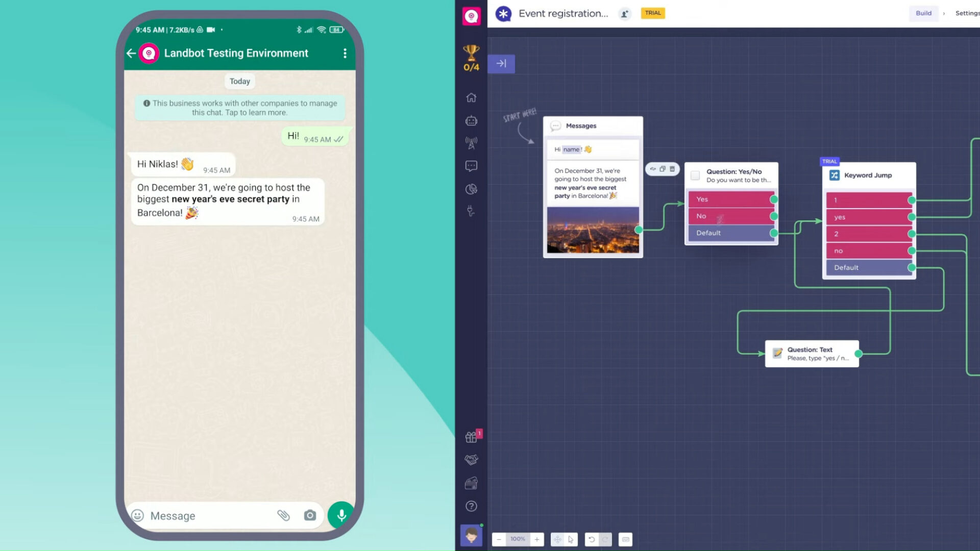Select the arrow cursor tool

(571, 539)
